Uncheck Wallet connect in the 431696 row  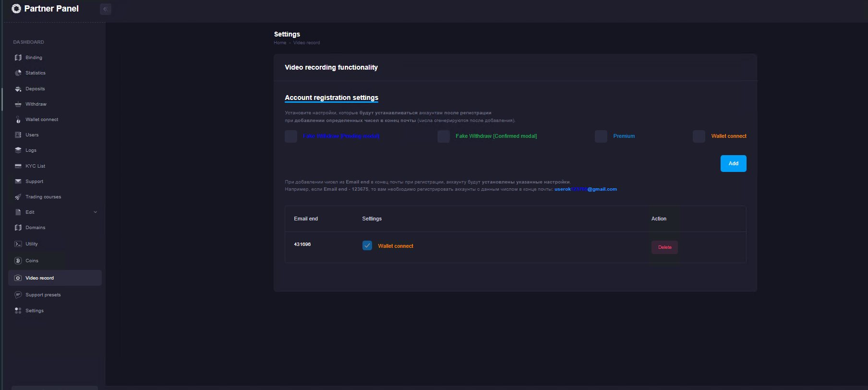click(x=367, y=246)
